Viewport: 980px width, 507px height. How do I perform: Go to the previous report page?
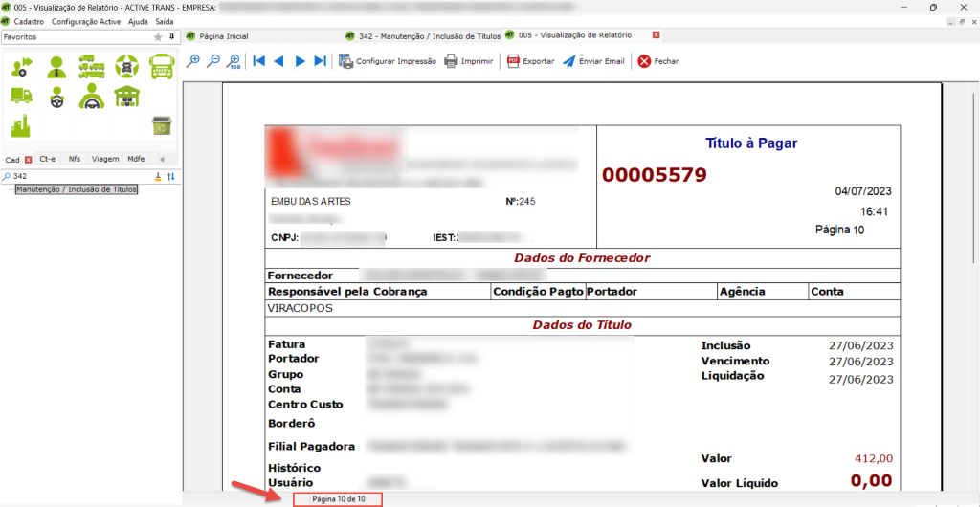[x=278, y=61]
